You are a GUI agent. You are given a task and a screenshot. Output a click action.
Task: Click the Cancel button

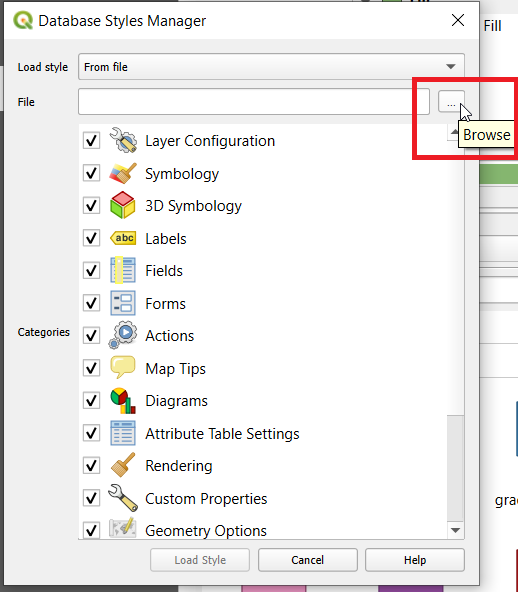pos(308,560)
